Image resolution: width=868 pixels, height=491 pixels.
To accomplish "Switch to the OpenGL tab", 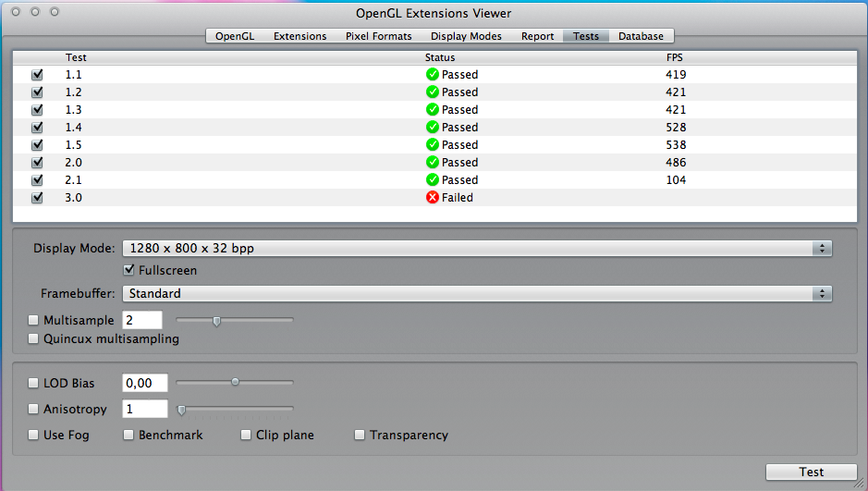I will (x=235, y=36).
